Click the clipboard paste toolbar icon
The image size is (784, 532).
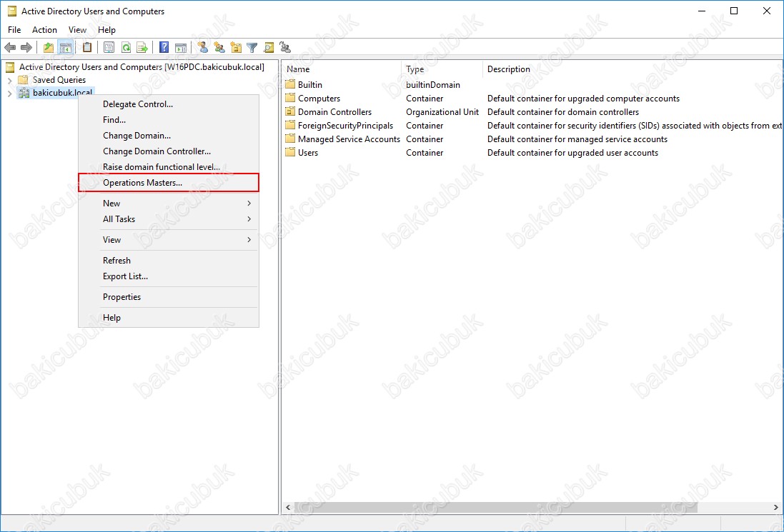pyautogui.click(x=87, y=47)
